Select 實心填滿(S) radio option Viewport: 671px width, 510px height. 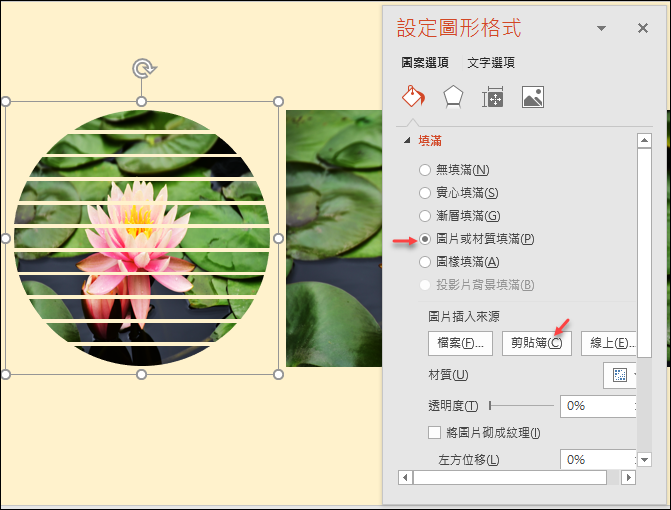458,193
